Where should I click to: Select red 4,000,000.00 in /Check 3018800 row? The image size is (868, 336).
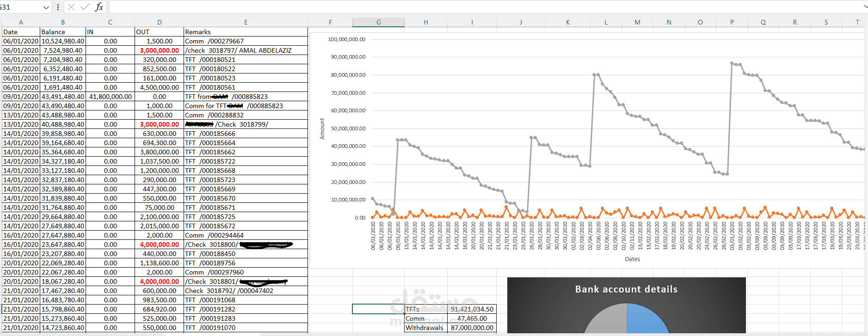tap(159, 244)
